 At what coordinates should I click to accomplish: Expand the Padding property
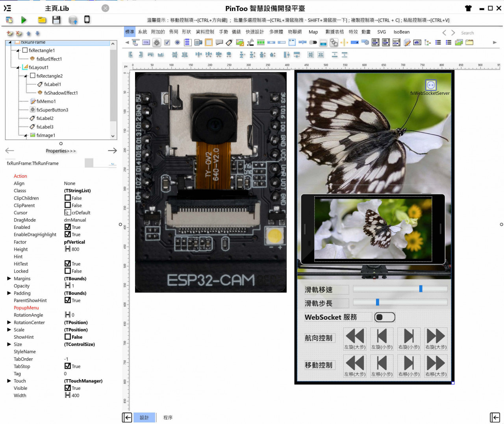[x=9, y=293]
